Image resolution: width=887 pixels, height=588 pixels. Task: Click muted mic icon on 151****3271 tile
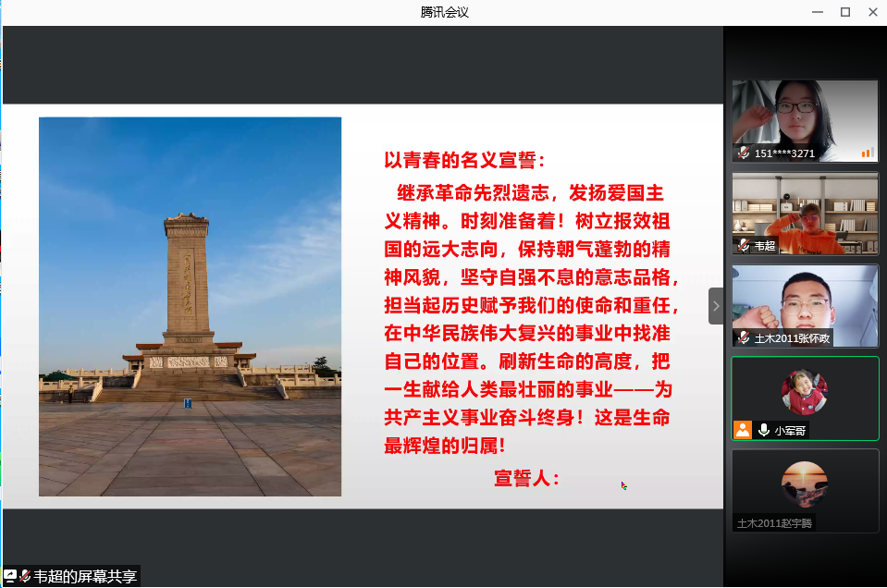click(744, 153)
